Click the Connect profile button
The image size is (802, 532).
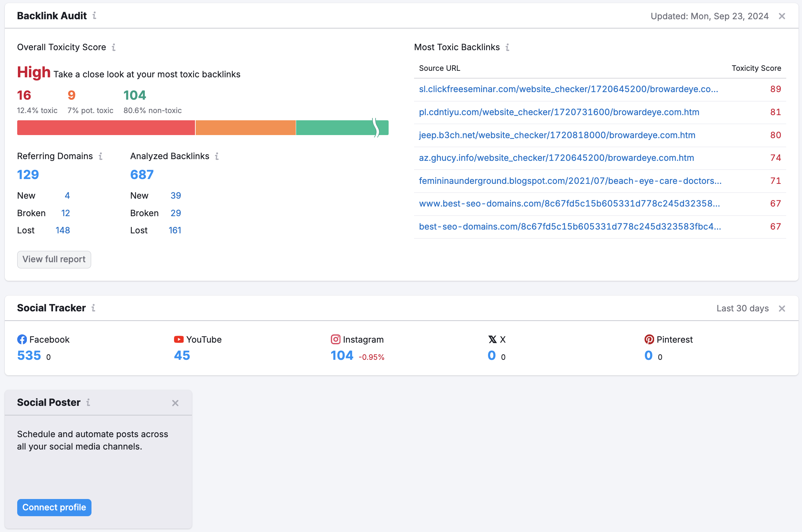coord(54,508)
